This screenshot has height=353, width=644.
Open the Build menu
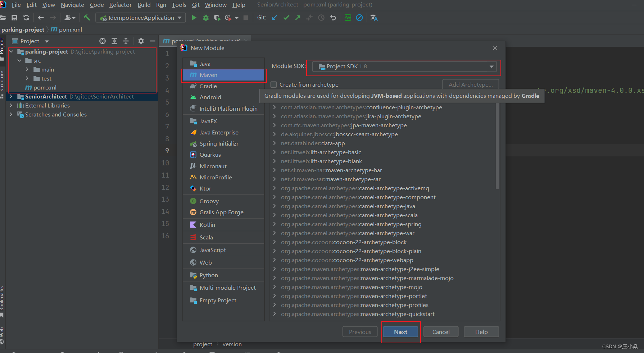(x=144, y=5)
